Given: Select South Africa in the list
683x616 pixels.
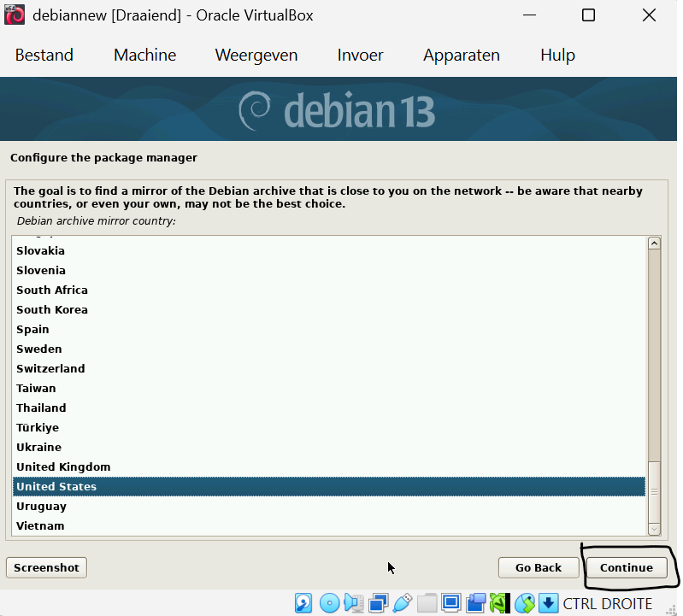Looking at the screenshot, I should tap(329, 290).
